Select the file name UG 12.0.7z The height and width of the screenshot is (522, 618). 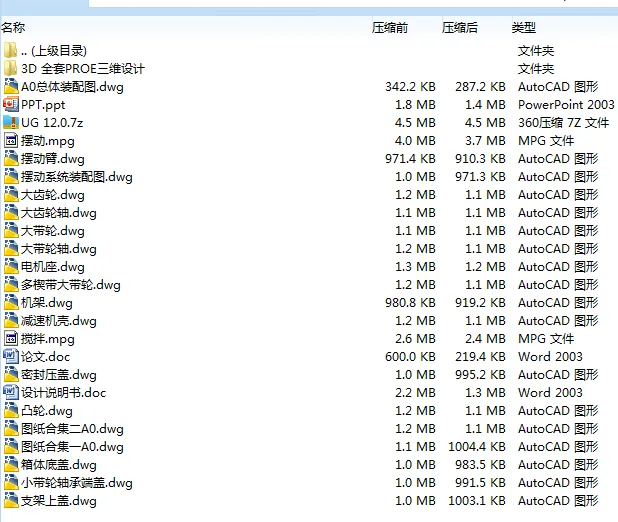[52, 123]
